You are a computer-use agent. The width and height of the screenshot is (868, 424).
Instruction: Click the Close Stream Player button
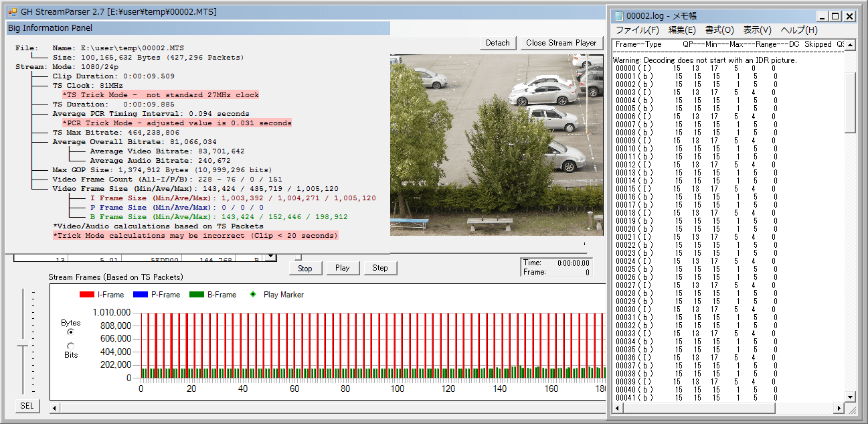point(561,43)
